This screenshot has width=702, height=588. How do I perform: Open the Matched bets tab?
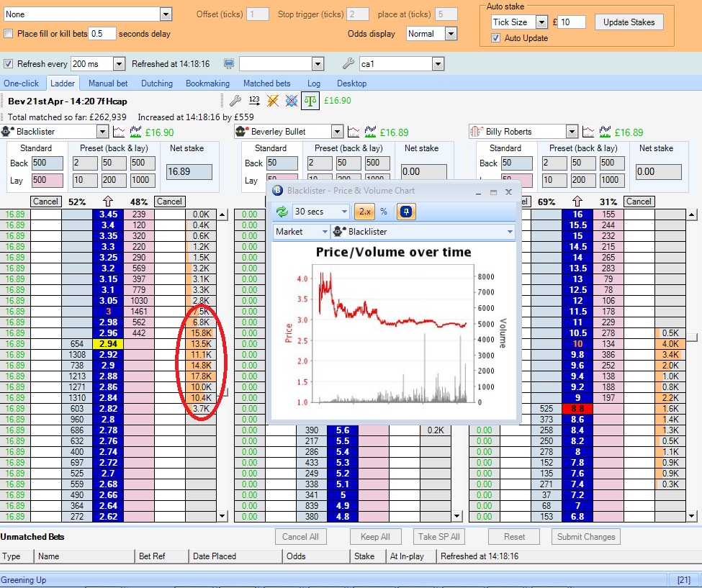(x=266, y=83)
